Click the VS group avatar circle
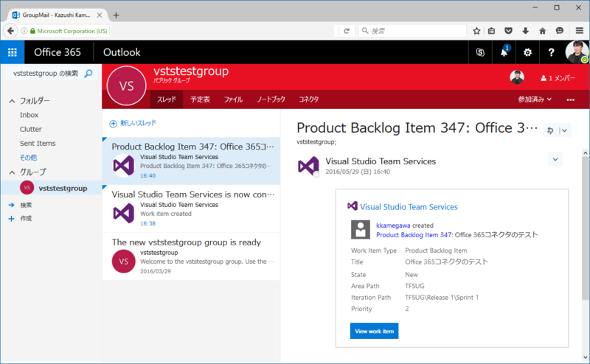 click(126, 86)
